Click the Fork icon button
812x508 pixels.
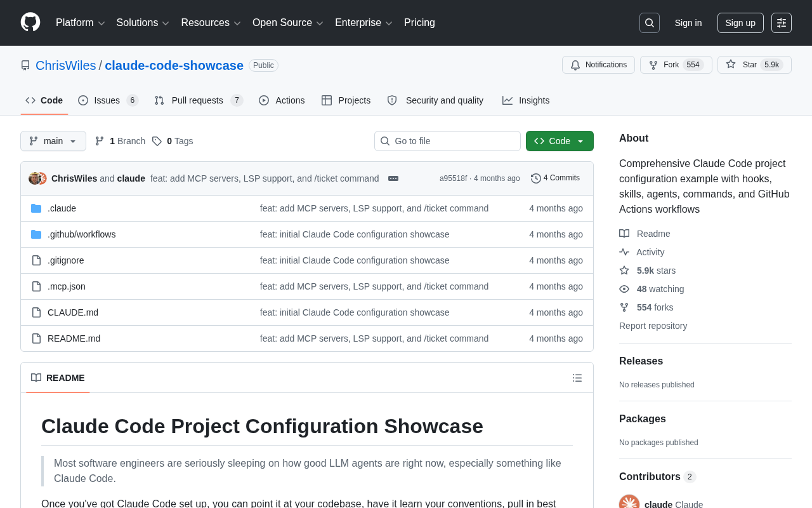[x=653, y=65]
